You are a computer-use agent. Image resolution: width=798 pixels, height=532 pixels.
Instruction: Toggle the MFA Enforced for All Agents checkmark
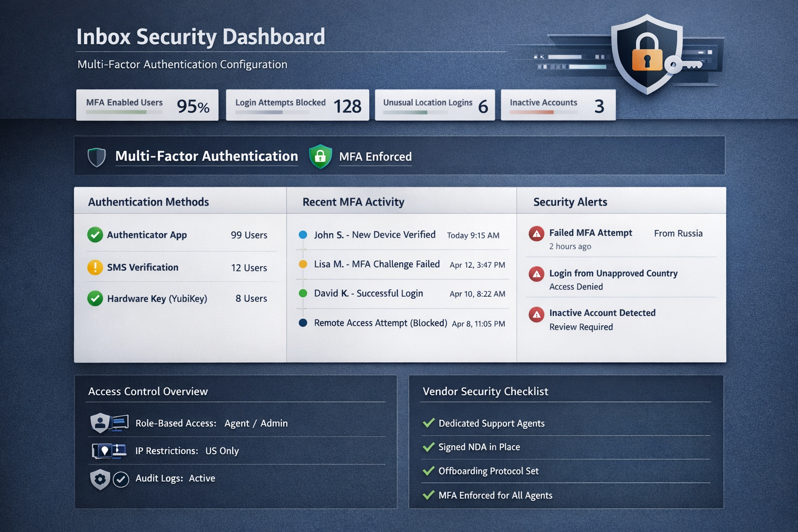[x=429, y=495]
